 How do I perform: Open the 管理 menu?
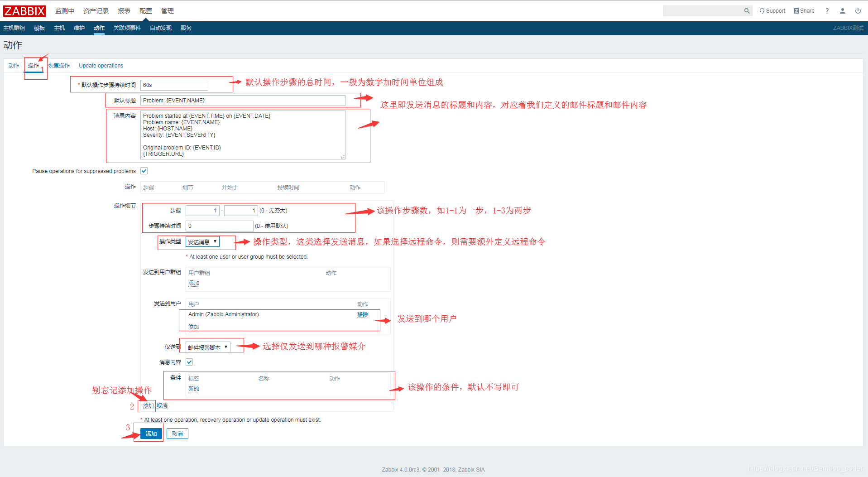tap(168, 11)
